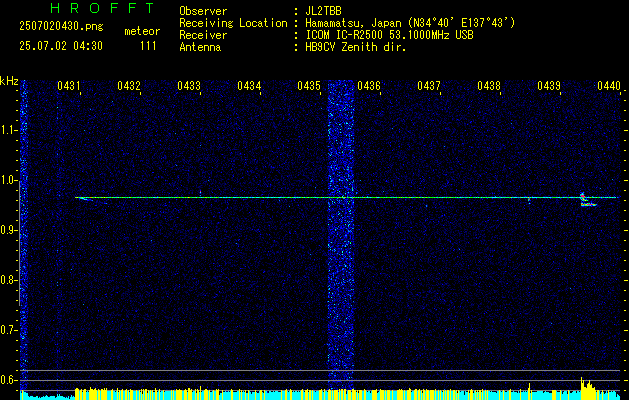The image size is (629, 400).
Task: Click the meteor echo near 0439
Action: (588, 199)
